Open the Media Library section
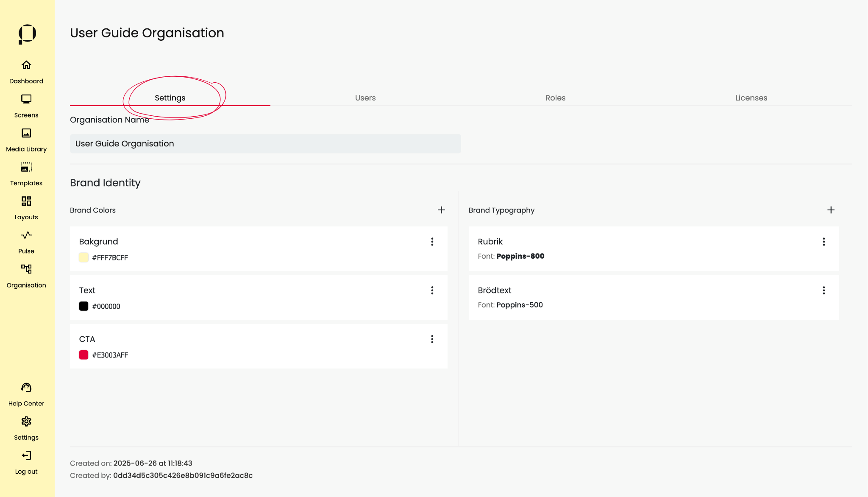 pos(26,133)
